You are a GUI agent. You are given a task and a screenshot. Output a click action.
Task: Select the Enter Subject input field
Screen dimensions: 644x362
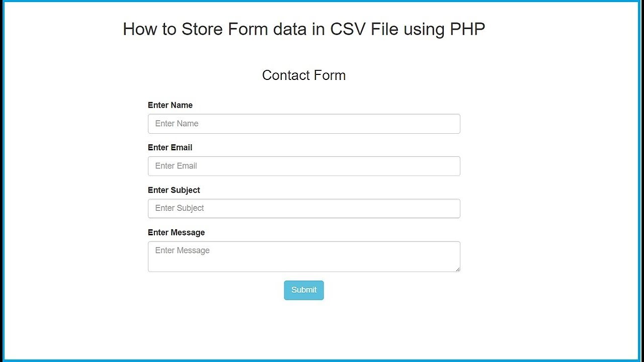tap(304, 208)
